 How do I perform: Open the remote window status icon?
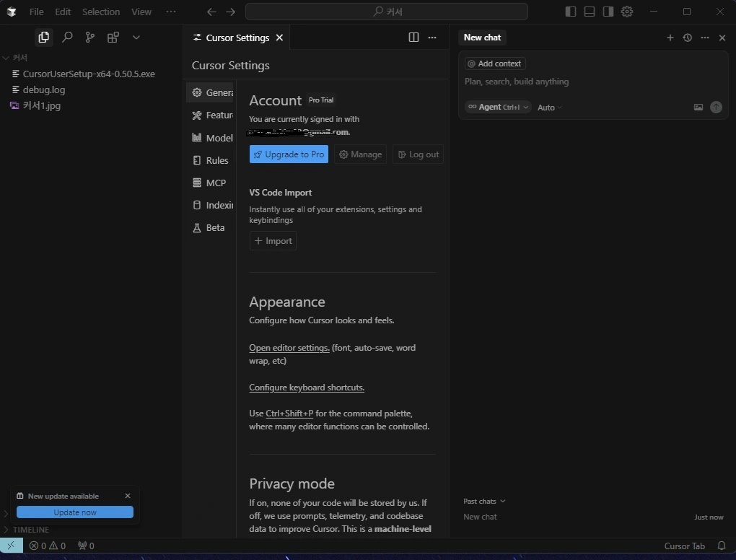tap(12, 546)
